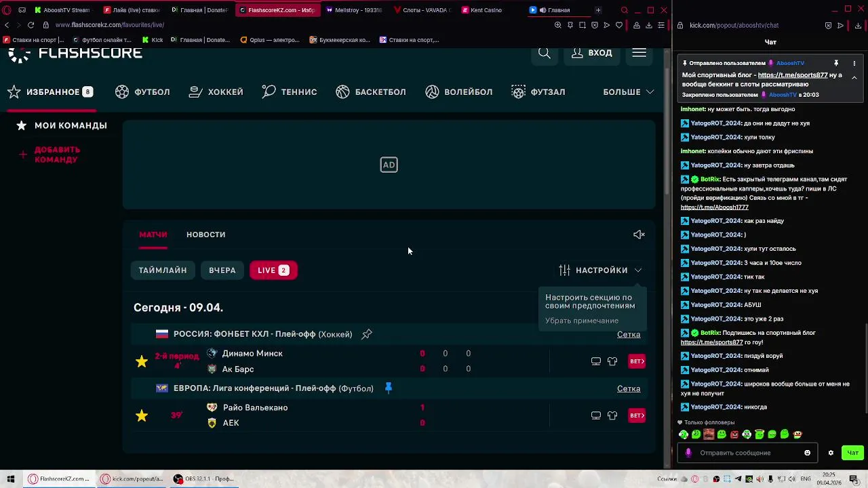Open the Flashscore search magnifier
This screenshot has width=868, height=488.
click(x=544, y=53)
